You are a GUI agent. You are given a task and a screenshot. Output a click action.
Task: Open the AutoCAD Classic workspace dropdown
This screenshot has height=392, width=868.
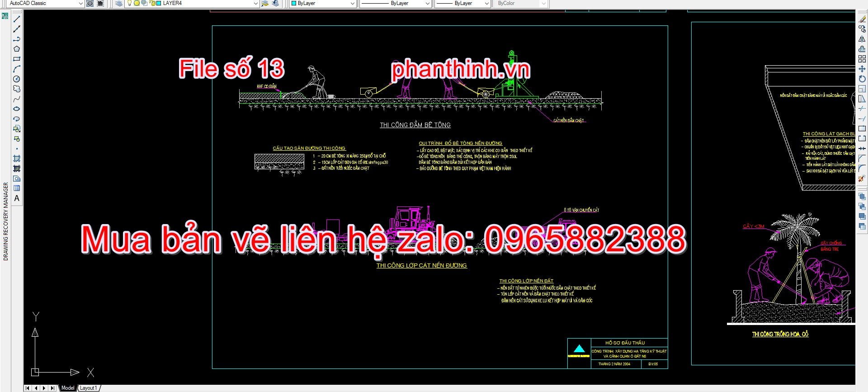[81, 3]
